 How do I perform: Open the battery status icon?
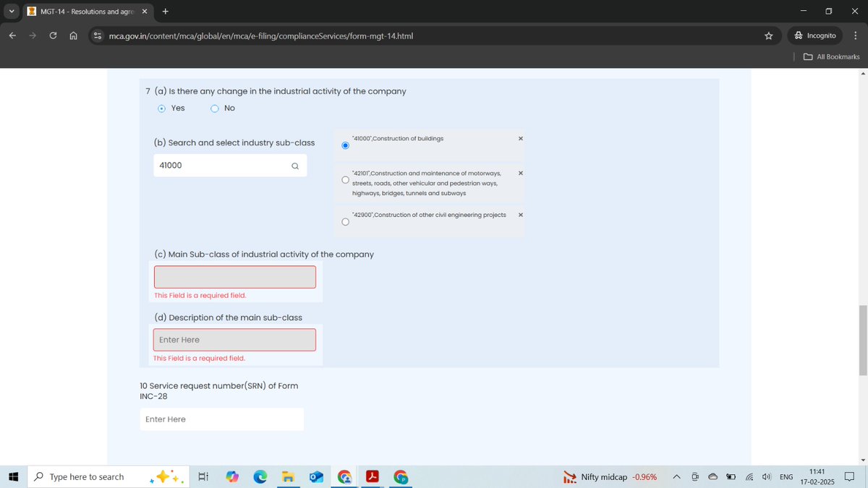[731, 477]
